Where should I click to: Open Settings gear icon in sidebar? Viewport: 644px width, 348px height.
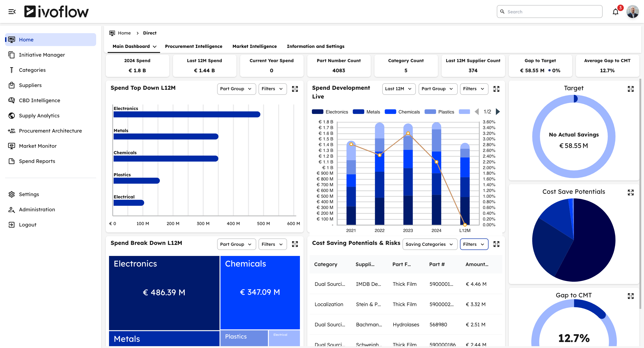(x=11, y=194)
